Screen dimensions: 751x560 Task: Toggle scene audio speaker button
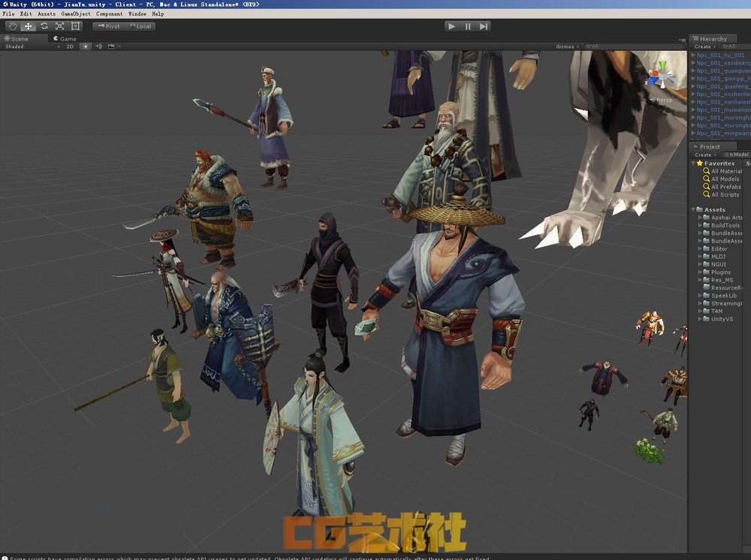coord(98,47)
